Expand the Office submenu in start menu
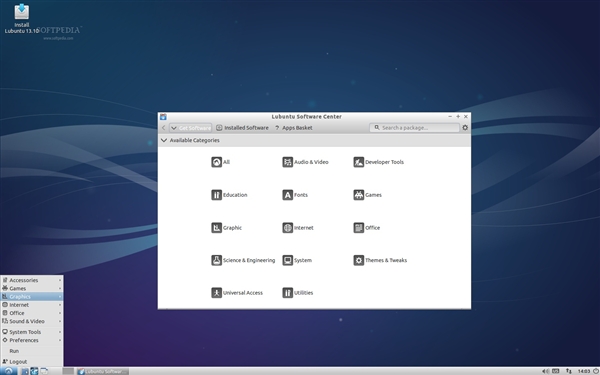Viewport: 600px width, 375px height. (x=32, y=313)
